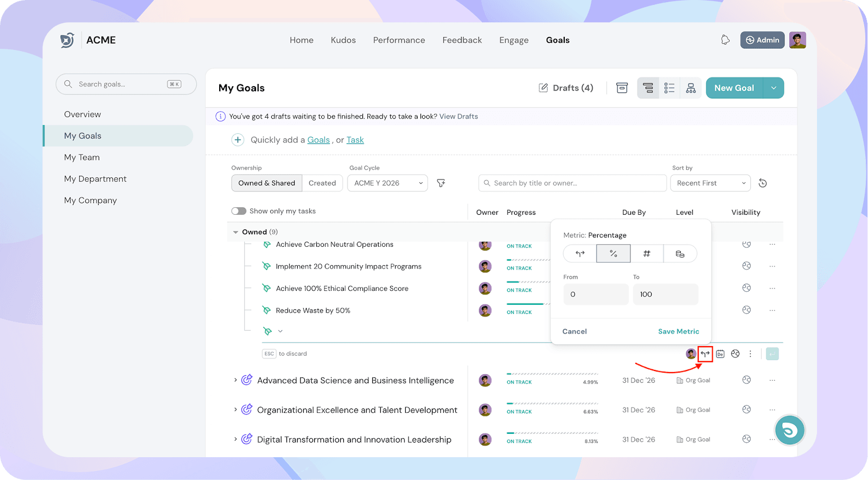
Task: Click the due date calendar icon
Action: tap(720, 354)
